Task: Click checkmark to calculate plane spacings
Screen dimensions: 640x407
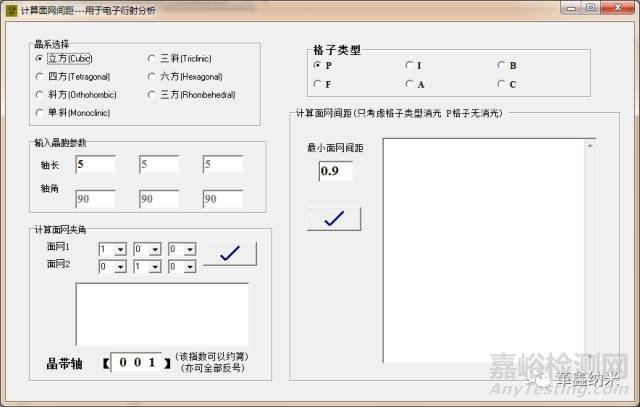Action: click(334, 219)
